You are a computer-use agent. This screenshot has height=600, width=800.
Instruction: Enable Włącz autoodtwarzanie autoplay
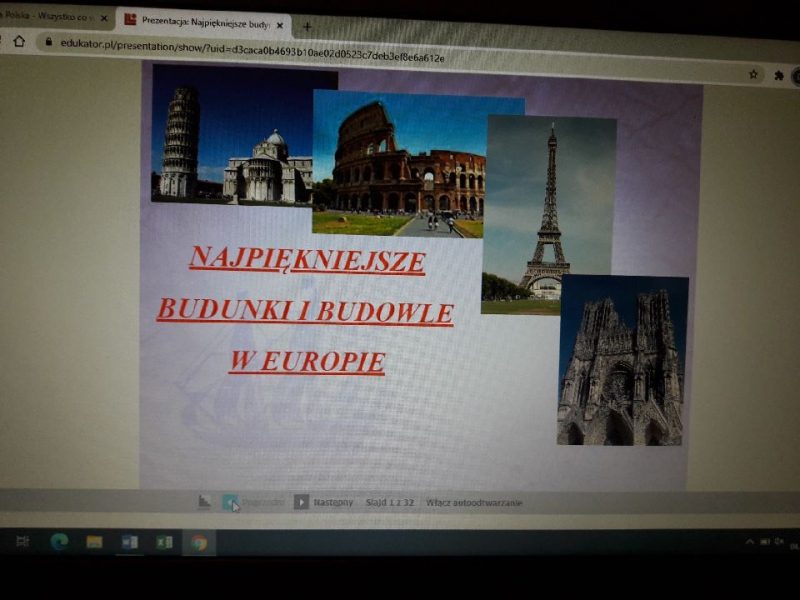click(473, 503)
